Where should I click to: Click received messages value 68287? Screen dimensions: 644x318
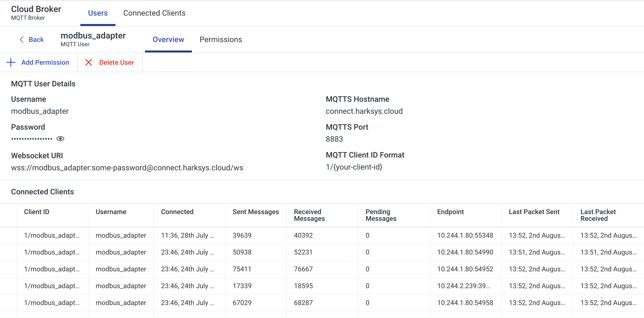pyautogui.click(x=303, y=303)
